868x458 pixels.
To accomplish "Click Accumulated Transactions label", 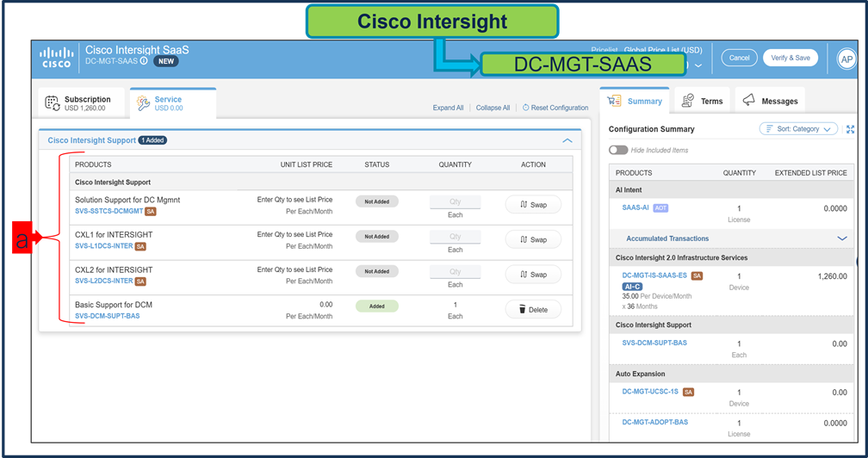I will point(667,238).
